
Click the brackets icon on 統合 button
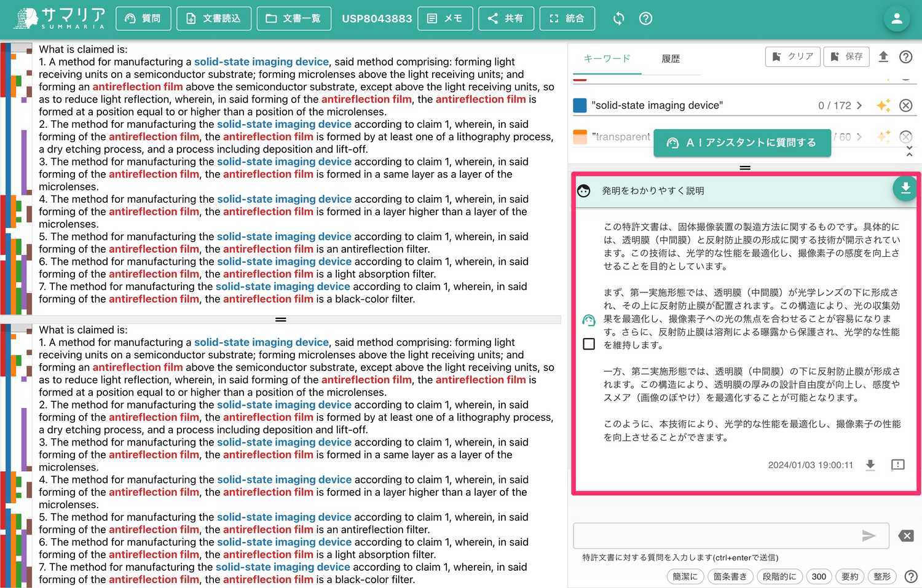(554, 18)
